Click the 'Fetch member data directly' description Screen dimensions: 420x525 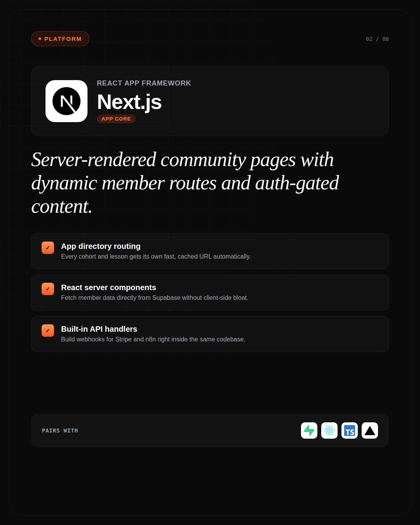(x=155, y=298)
